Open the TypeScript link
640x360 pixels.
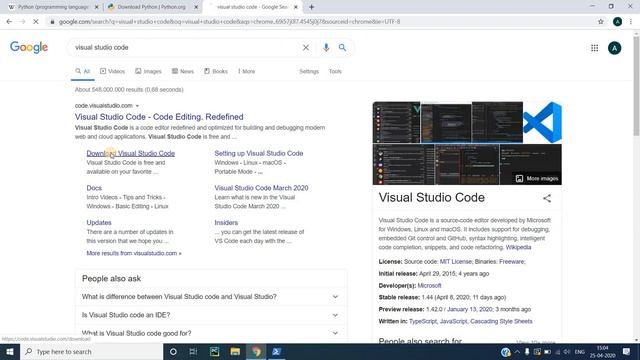click(x=422, y=322)
